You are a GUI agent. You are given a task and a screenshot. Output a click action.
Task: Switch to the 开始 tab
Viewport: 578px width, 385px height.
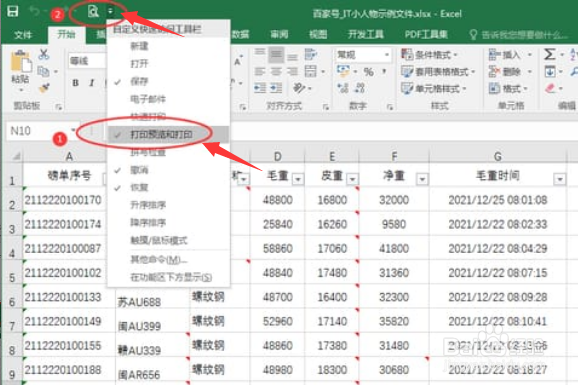coord(67,35)
